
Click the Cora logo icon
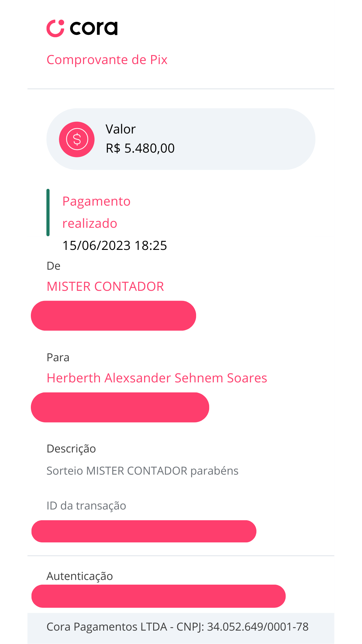(x=55, y=29)
